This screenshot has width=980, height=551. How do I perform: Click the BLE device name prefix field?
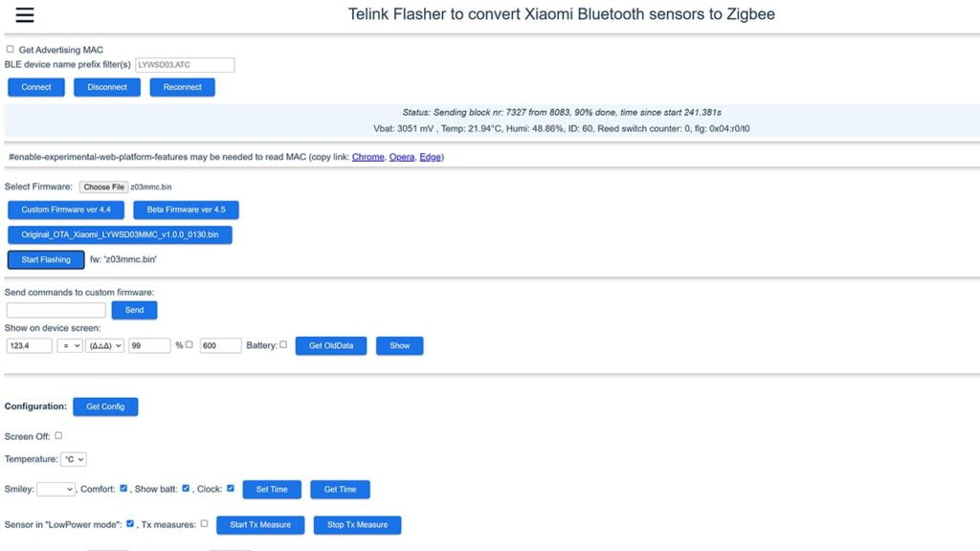coord(184,65)
